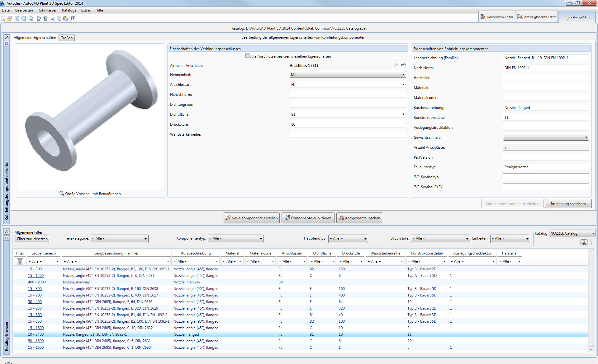Click the print toolbar icon
Image resolution: width=598 pixels, height=364 pixels.
point(31,18)
